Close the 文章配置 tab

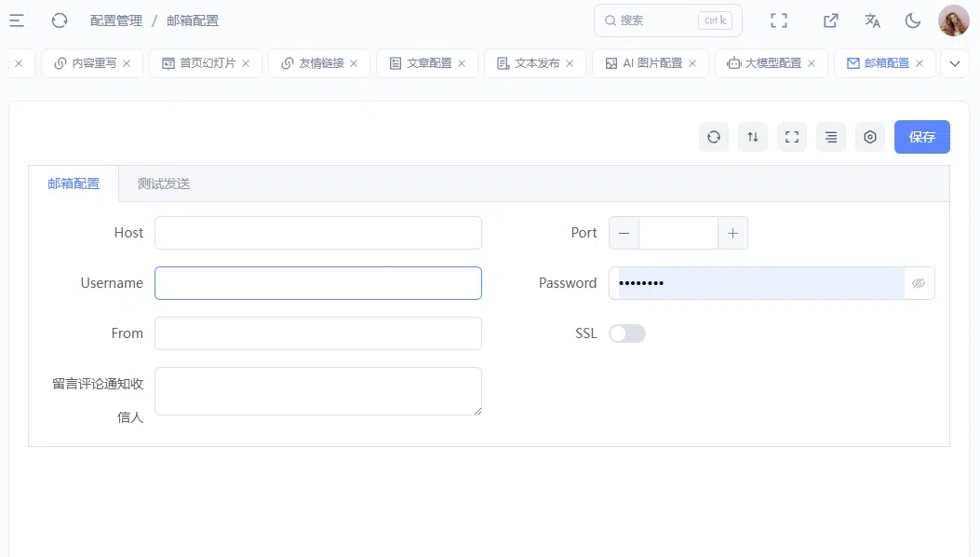(462, 63)
